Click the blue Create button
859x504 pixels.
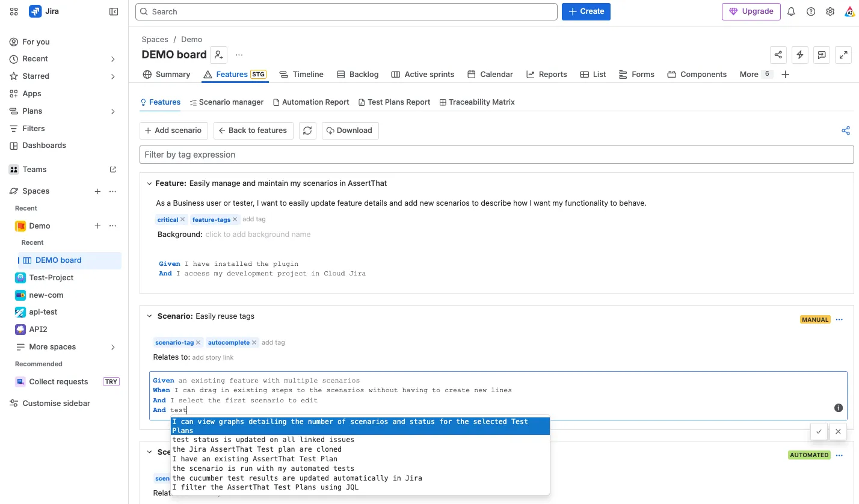pyautogui.click(x=586, y=11)
